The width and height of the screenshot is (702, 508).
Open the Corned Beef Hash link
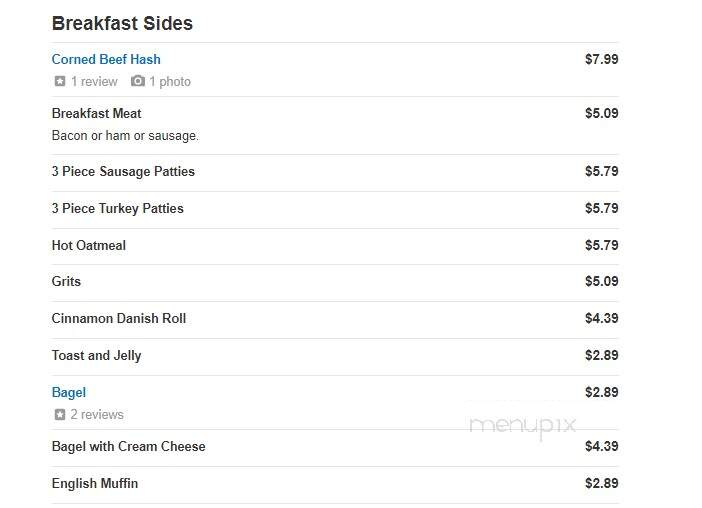click(106, 59)
